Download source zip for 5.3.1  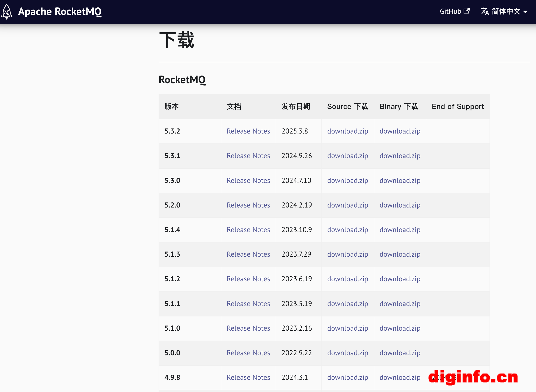[x=348, y=156]
